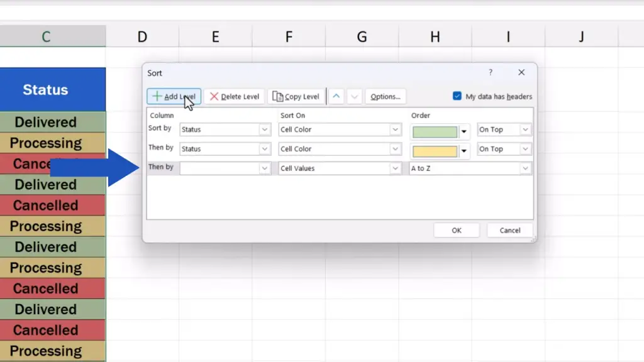Select the blue Status header cell
The height and width of the screenshot is (362, 644).
[46, 90]
